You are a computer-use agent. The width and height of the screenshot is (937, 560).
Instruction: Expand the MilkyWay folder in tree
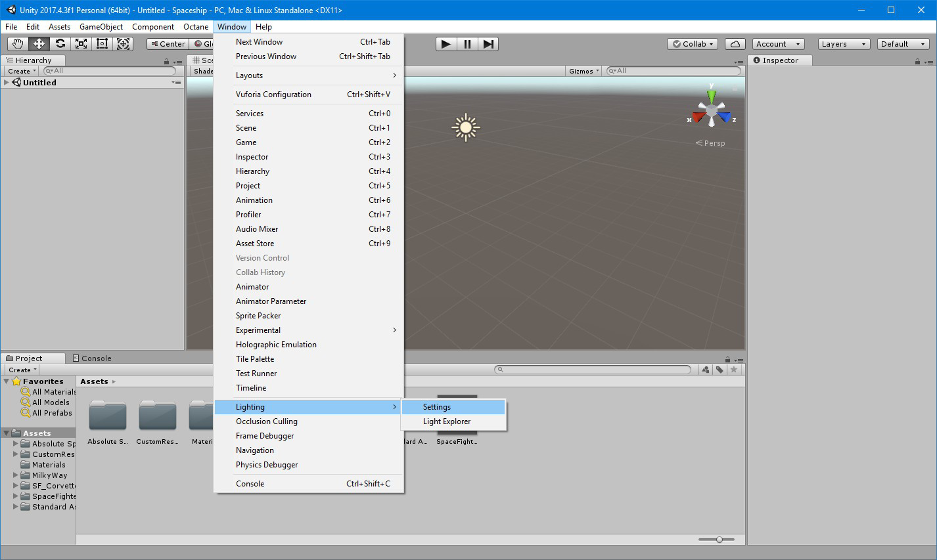click(x=16, y=475)
